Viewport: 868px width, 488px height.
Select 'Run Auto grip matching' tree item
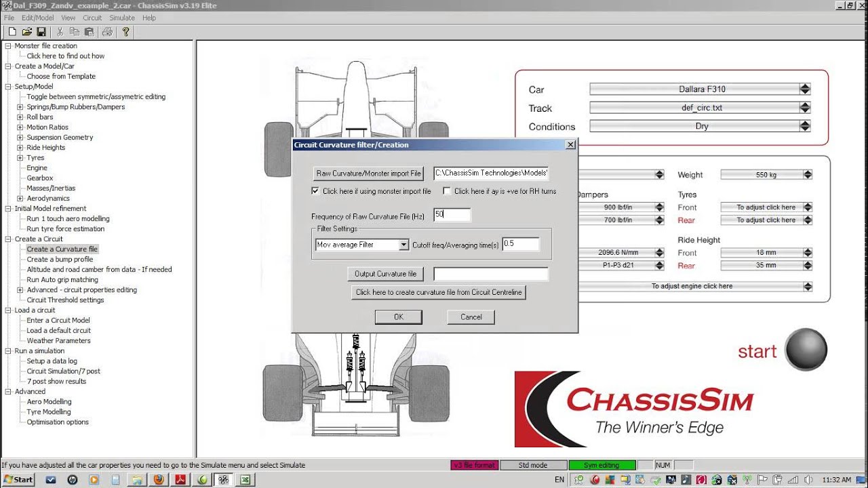point(62,280)
